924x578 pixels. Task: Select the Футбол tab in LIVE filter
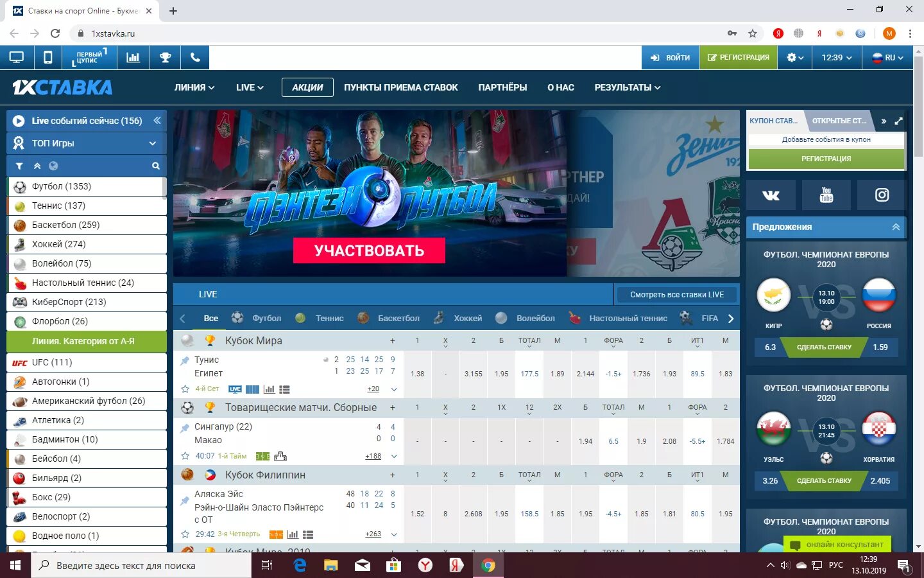tap(257, 318)
